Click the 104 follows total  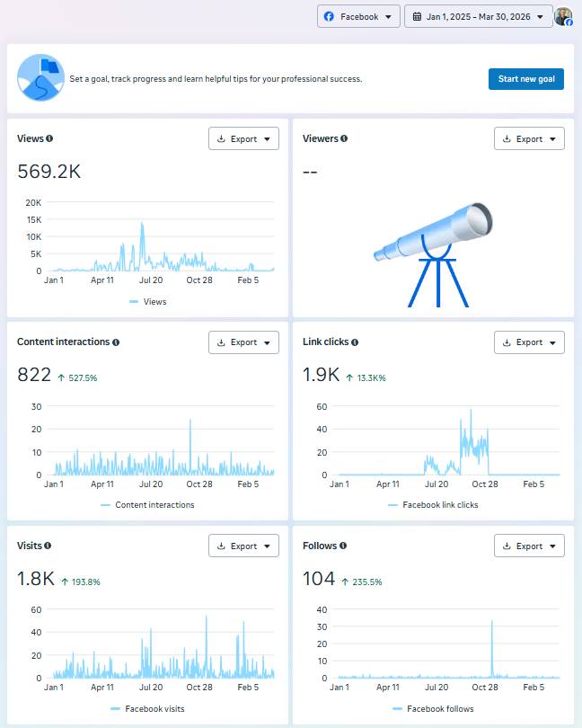coord(319,579)
